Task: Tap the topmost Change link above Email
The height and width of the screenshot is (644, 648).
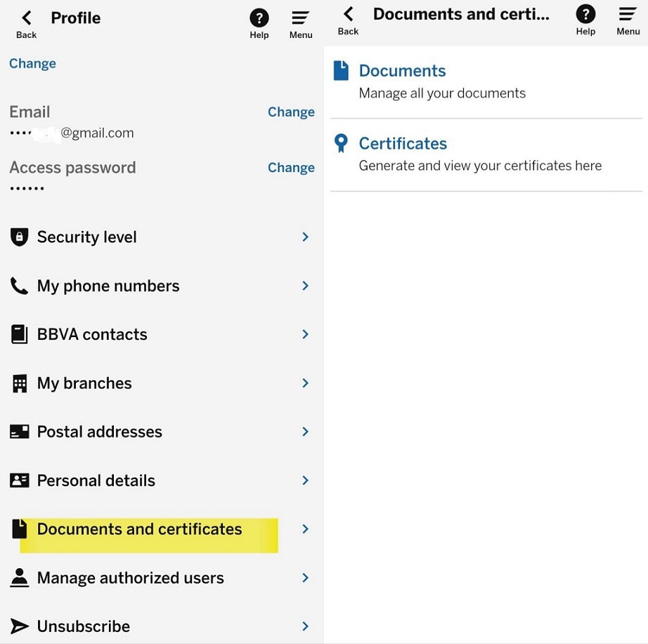Action: click(x=32, y=64)
